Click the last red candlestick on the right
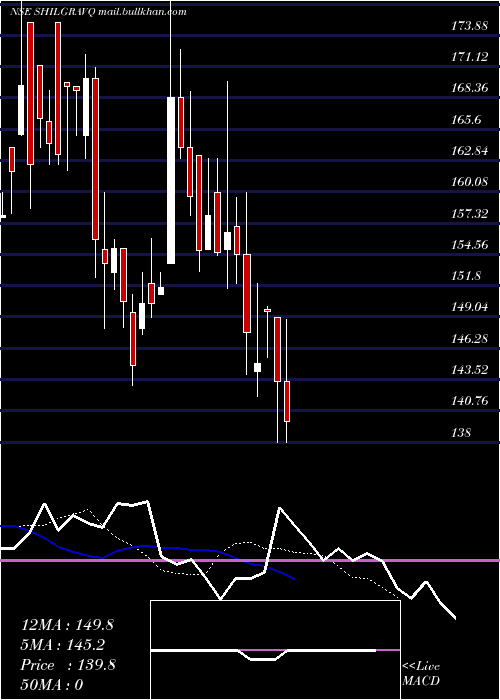Viewport: 500px width, 700px height. [x=287, y=401]
